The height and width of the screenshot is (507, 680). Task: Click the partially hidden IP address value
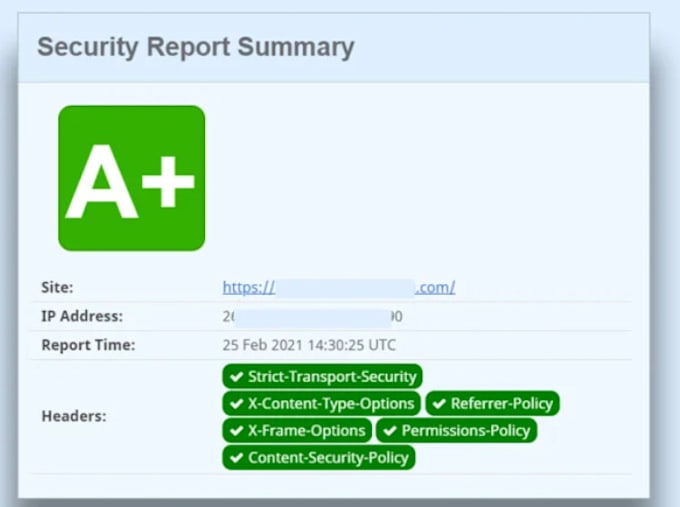tap(312, 317)
